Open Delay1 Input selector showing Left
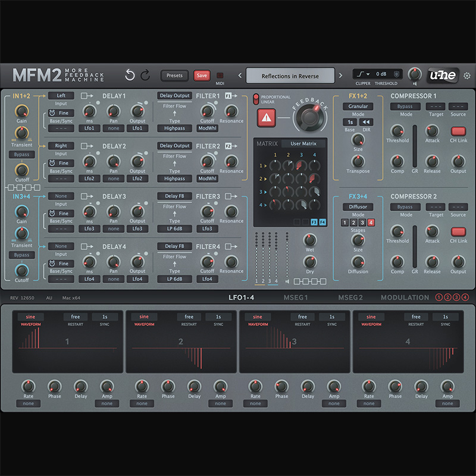476x476 pixels. (61, 96)
